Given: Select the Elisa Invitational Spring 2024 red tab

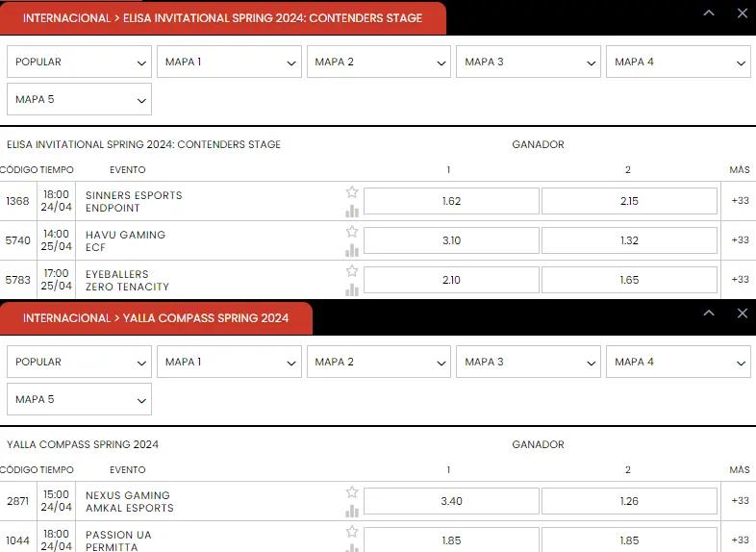Looking at the screenshot, I should pos(222,18).
